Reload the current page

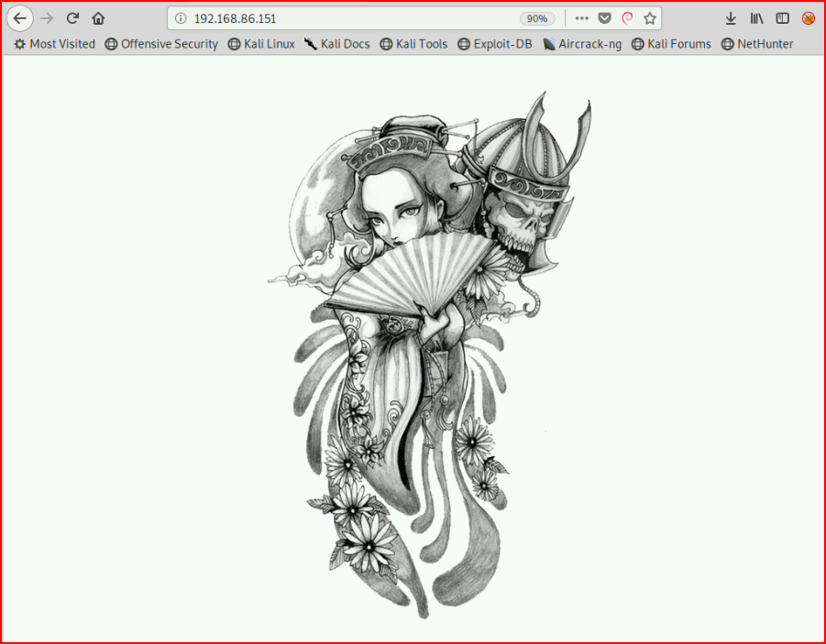pyautogui.click(x=72, y=18)
